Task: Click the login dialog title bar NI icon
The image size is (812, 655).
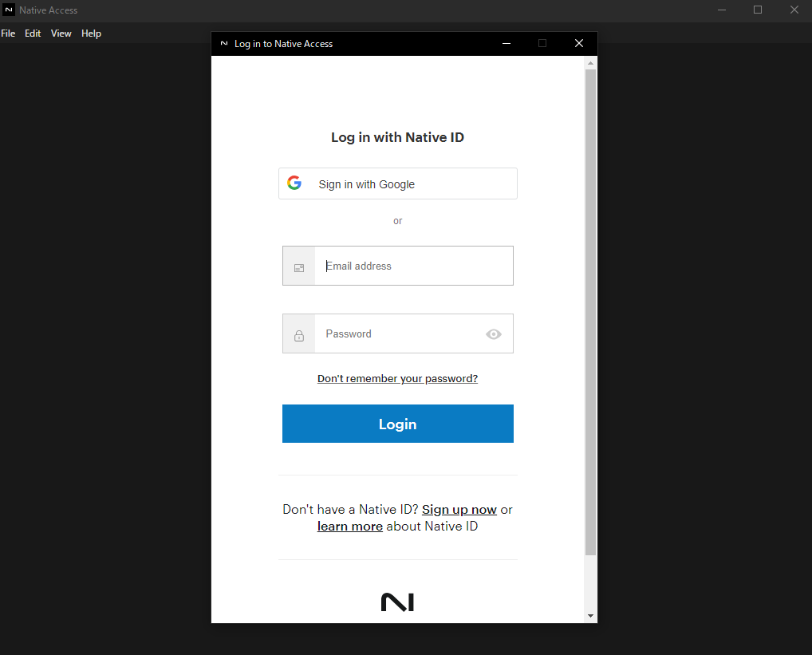Action: (223, 44)
